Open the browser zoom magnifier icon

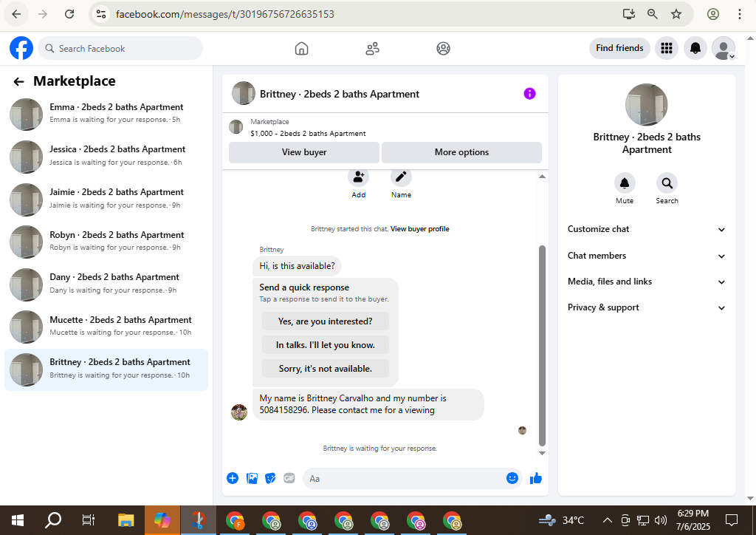click(x=652, y=14)
